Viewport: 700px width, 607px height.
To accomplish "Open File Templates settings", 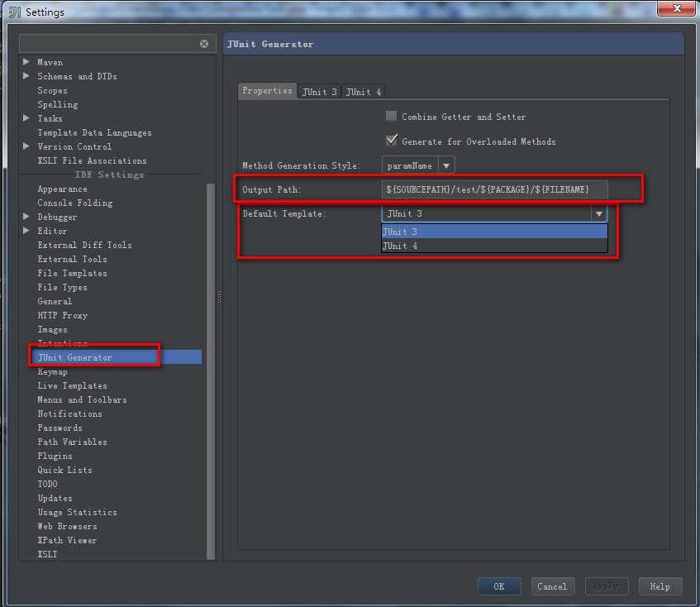I will point(73,273).
